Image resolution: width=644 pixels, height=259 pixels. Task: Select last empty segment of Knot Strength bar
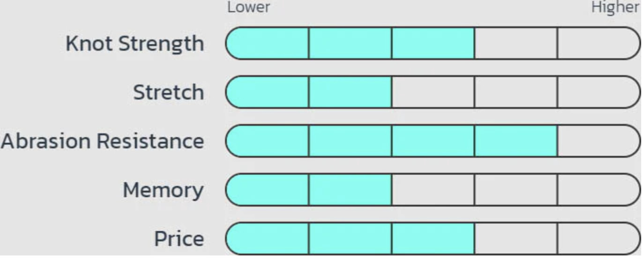[598, 43]
